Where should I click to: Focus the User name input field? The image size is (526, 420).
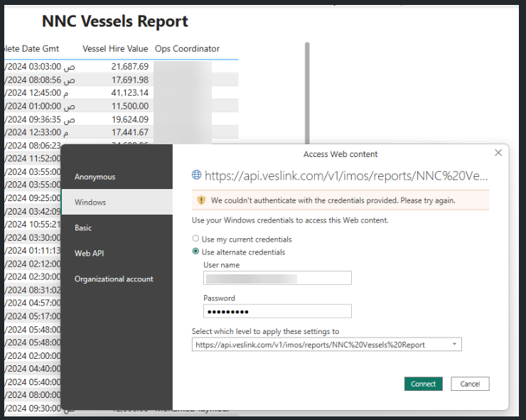277,278
